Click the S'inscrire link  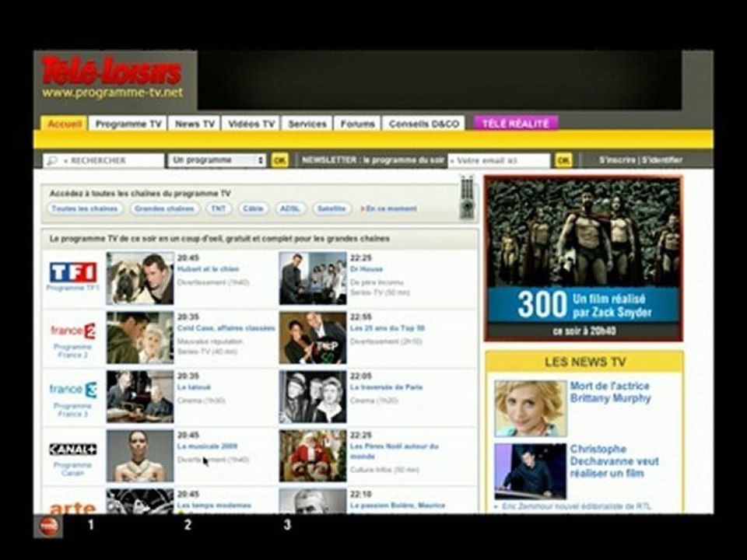point(617,160)
